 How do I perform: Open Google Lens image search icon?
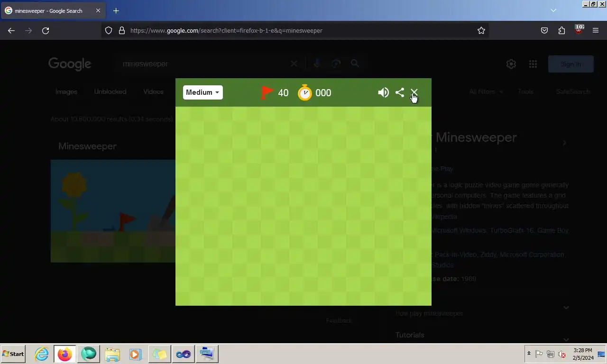pyautogui.click(x=336, y=64)
